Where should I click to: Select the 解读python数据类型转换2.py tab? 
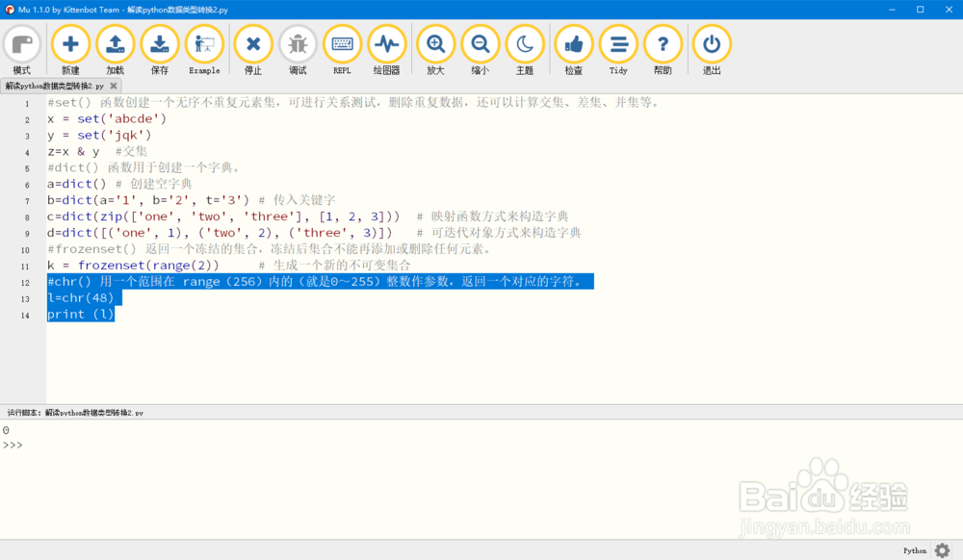pos(53,85)
